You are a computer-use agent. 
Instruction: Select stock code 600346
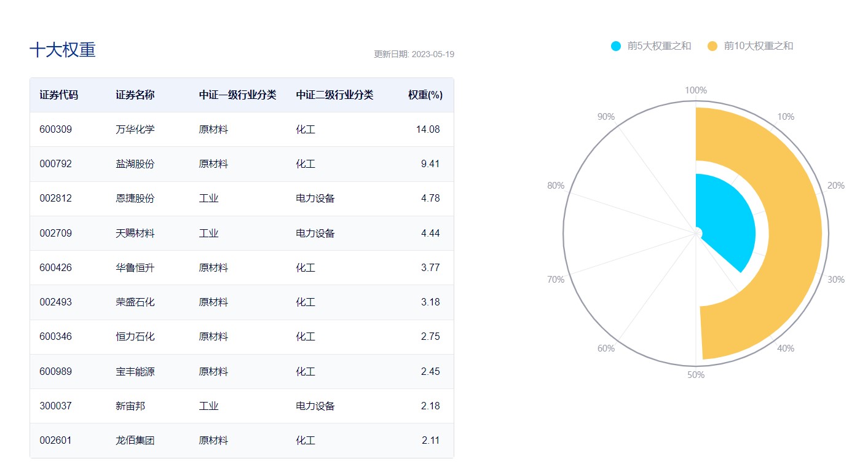(55, 337)
